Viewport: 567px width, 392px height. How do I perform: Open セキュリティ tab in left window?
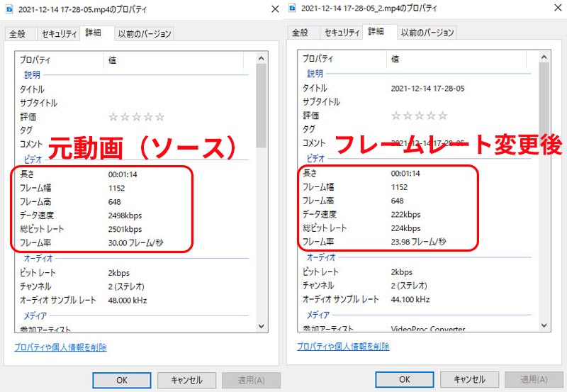click(59, 34)
